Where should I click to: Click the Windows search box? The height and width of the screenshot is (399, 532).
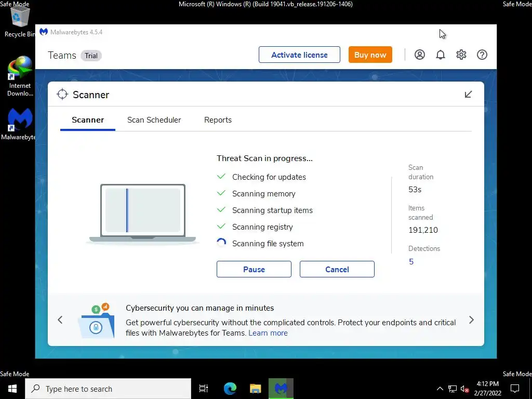pyautogui.click(x=108, y=389)
